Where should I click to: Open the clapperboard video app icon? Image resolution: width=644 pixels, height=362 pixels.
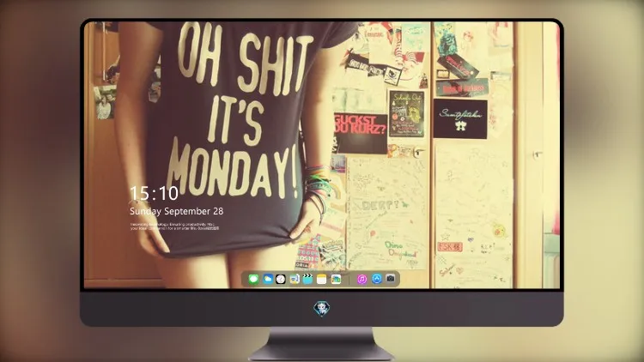pyautogui.click(x=307, y=280)
